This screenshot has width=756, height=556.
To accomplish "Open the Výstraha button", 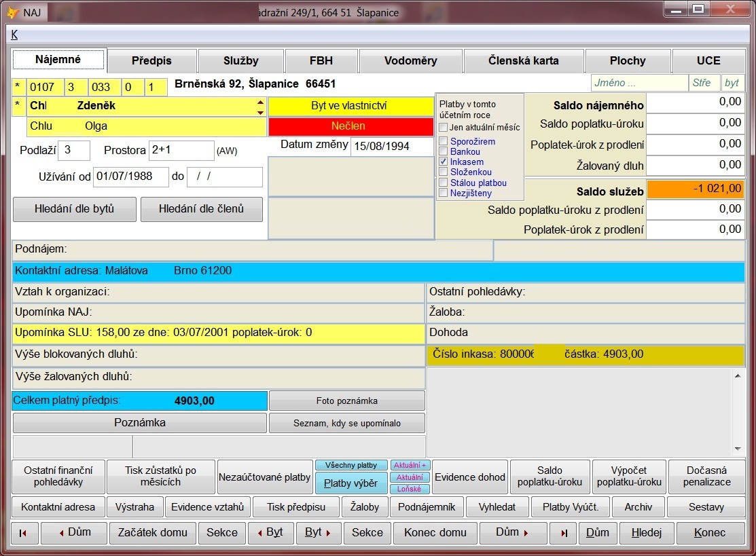I will point(135,507).
